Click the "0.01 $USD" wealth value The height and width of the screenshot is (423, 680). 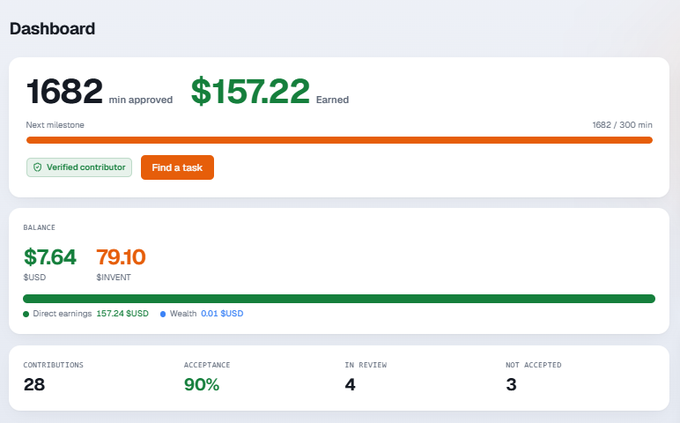pos(222,314)
